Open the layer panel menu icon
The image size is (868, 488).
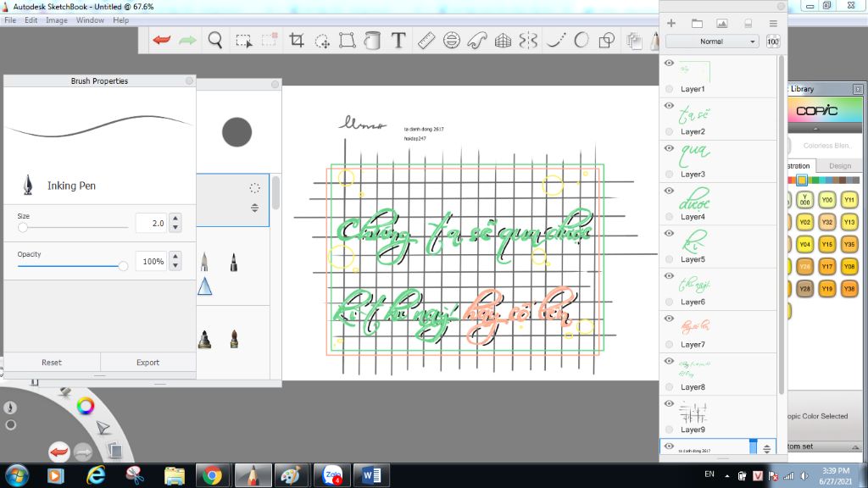click(x=773, y=23)
